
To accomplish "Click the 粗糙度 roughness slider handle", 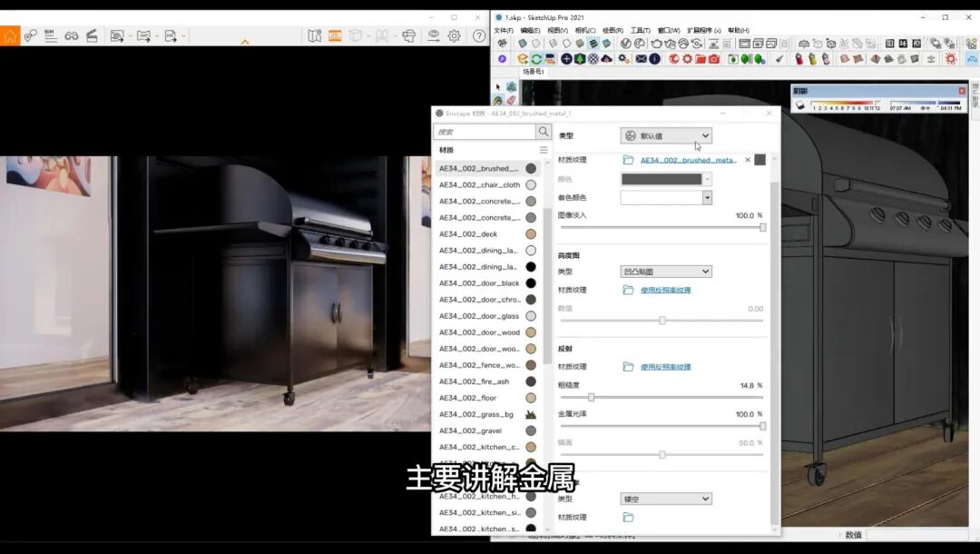I will point(591,397).
